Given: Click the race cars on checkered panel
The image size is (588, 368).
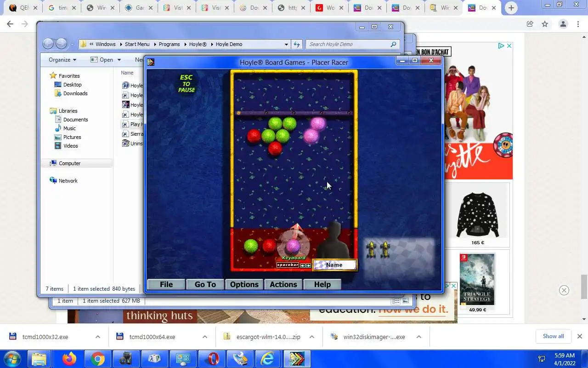Looking at the screenshot, I should 378,250.
